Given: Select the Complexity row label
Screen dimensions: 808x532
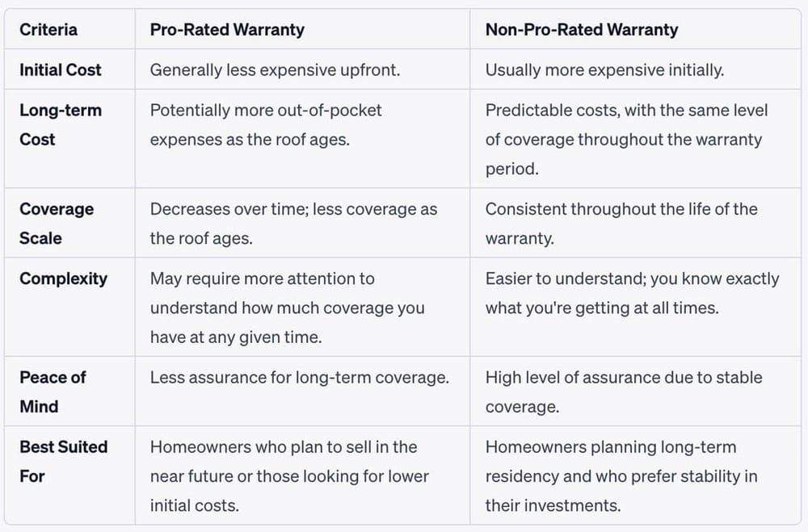Looking at the screenshot, I should (63, 279).
